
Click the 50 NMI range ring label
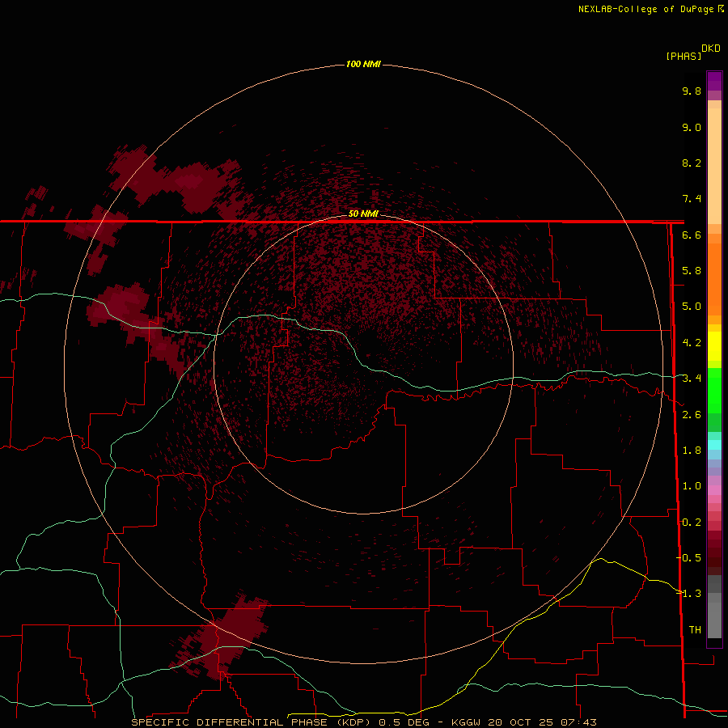pos(363,214)
